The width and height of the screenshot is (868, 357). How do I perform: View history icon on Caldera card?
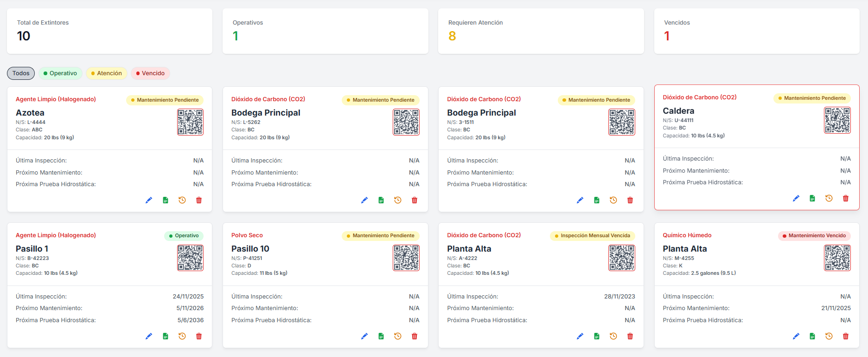[x=829, y=198]
